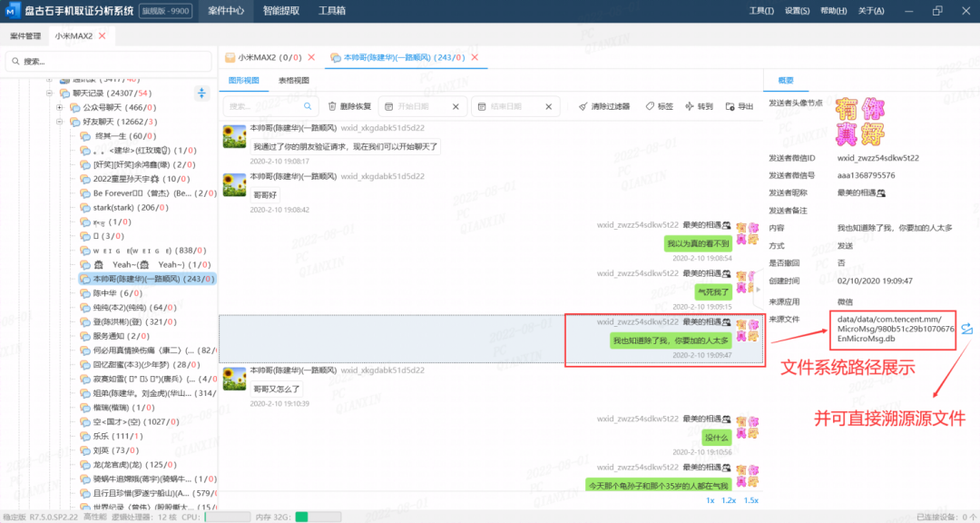Image resolution: width=980 pixels, height=523 pixels.
Task: Click the trash icon of 删除恢复
Action: coord(332,106)
